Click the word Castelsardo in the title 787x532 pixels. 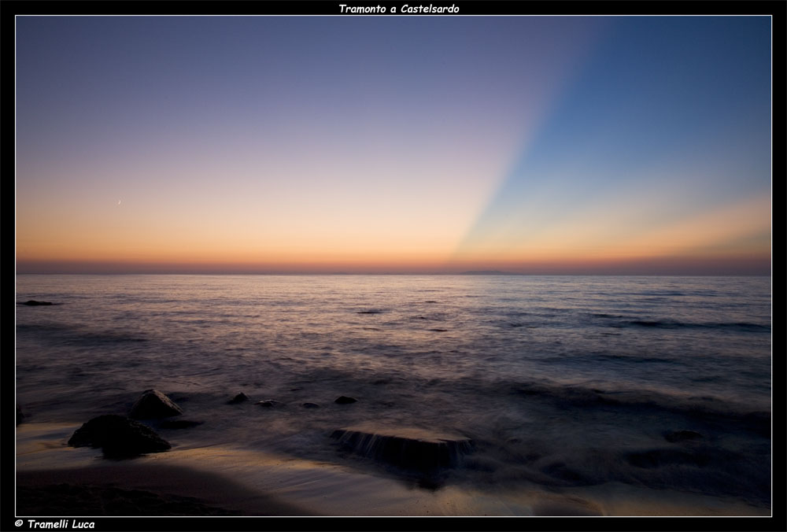point(429,9)
